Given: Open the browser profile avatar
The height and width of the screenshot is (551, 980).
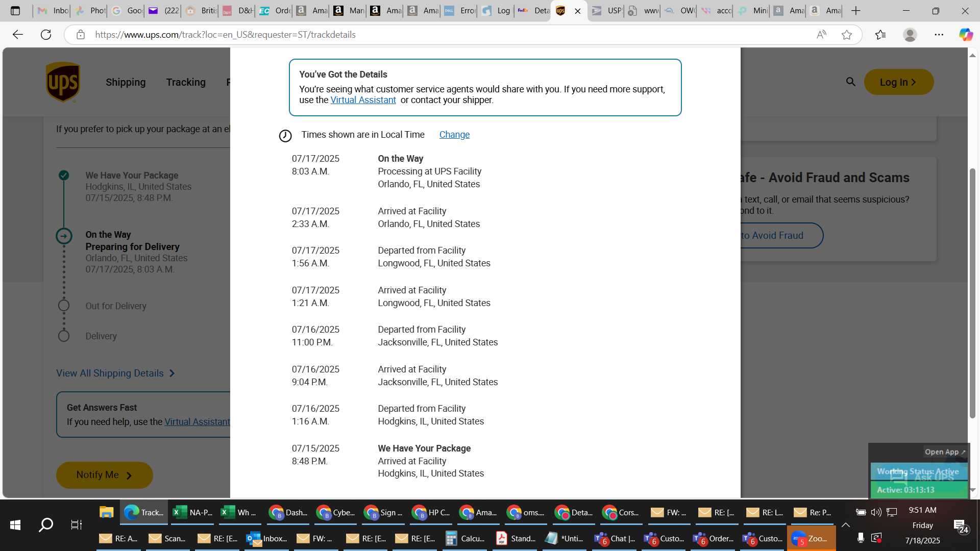Looking at the screenshot, I should click(910, 35).
